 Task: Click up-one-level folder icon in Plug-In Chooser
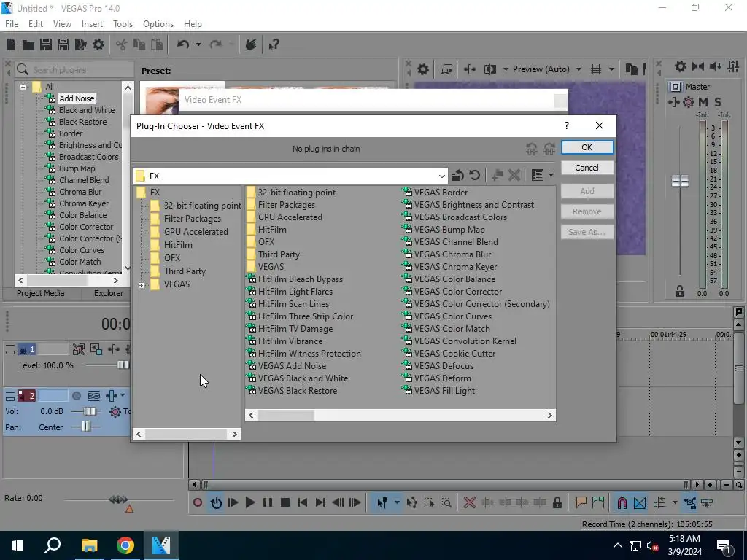pos(458,175)
